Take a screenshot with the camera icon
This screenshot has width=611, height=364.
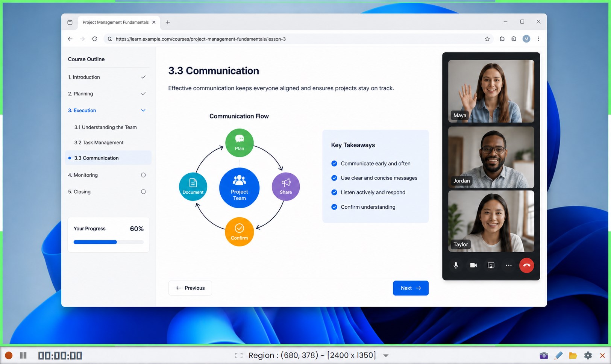[544, 355]
